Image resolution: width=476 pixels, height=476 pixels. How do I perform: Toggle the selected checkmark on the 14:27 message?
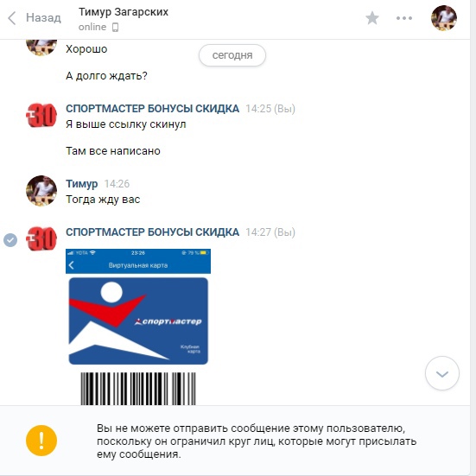[10, 240]
